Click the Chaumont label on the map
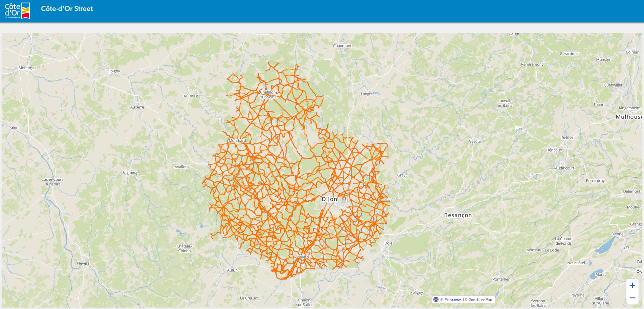The height and width of the screenshot is (309, 644). (342, 46)
